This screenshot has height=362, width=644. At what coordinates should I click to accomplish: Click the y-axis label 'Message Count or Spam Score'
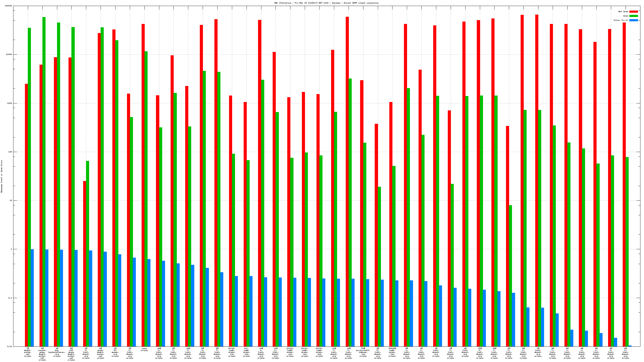coord(1,176)
